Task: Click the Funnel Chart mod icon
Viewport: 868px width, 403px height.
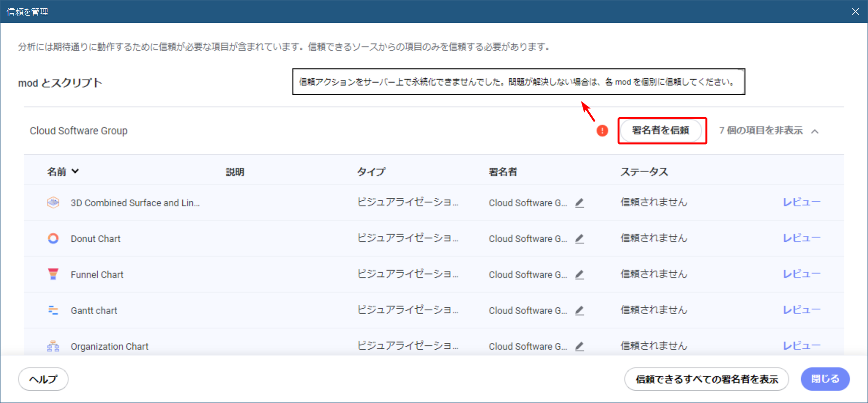Action: [53, 274]
